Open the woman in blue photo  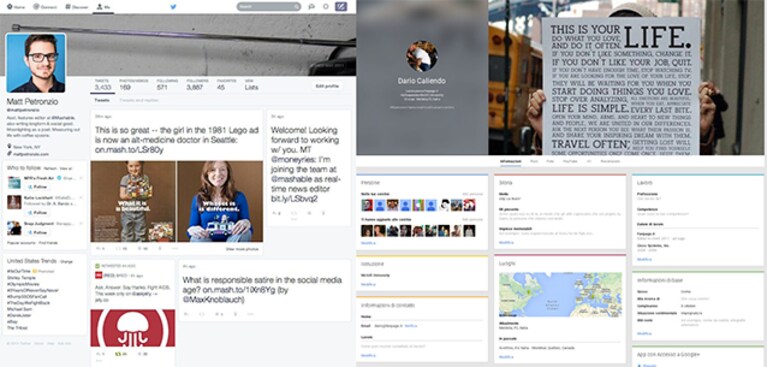coord(220,201)
